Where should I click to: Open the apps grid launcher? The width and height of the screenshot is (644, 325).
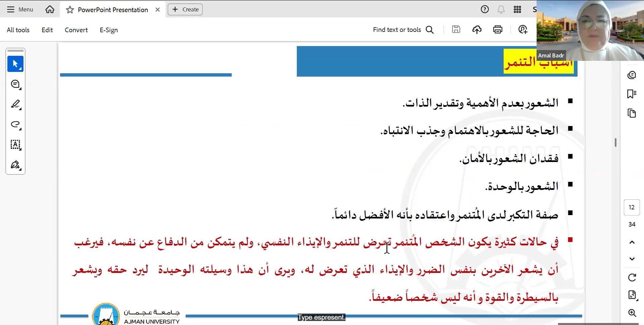(517, 9)
